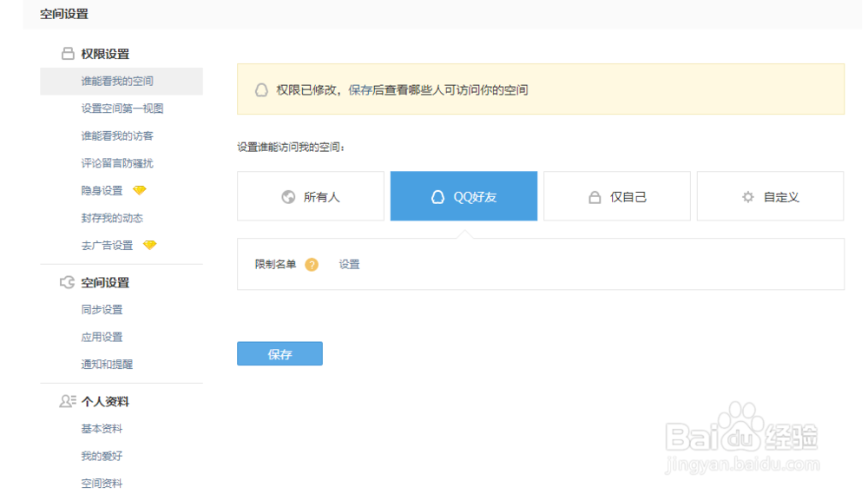Click the bell icon in yellow notice
Image resolution: width=868 pixels, height=494 pixels.
pos(261,89)
